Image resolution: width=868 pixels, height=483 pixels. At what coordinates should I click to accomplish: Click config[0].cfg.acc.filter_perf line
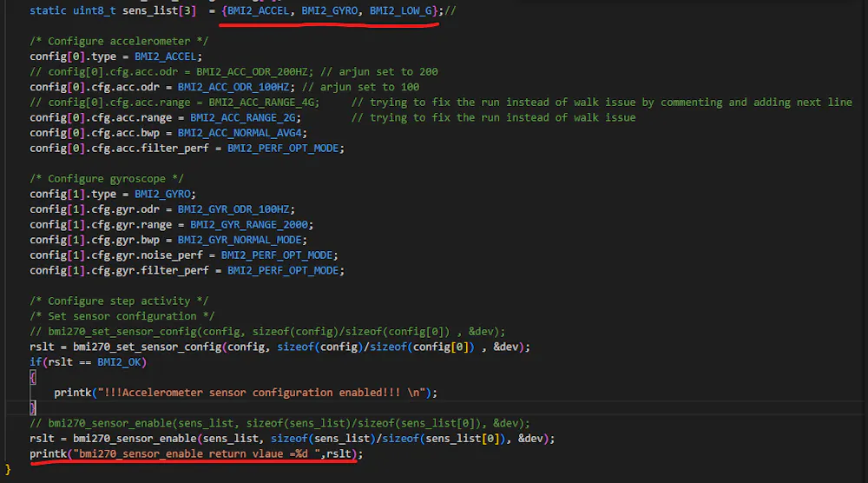[x=187, y=148]
